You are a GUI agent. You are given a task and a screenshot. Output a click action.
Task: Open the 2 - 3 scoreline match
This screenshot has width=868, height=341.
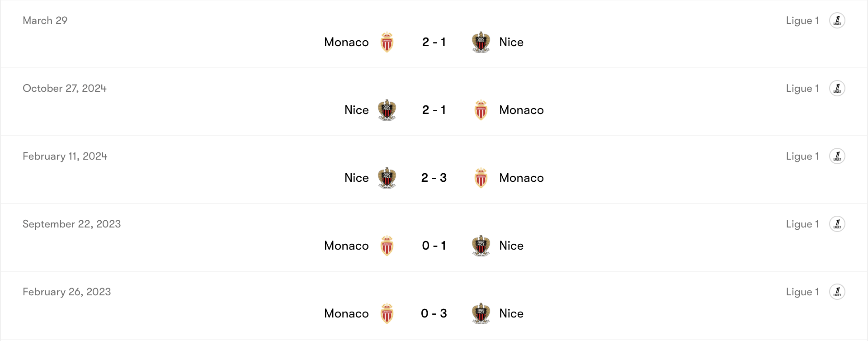434,178
